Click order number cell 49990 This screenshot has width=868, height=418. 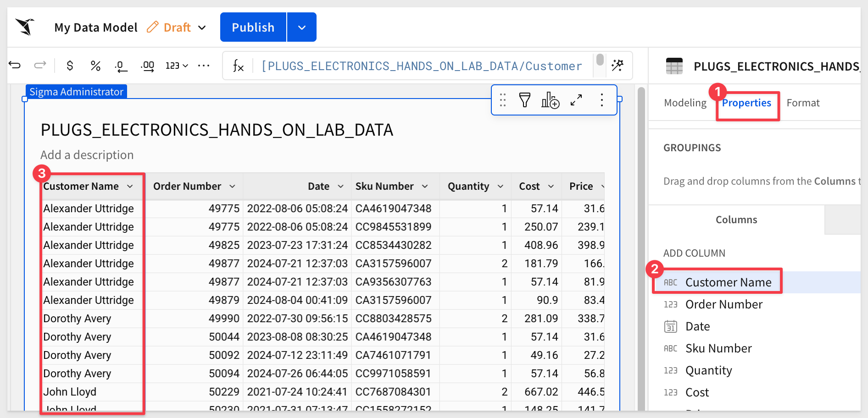[224, 319]
